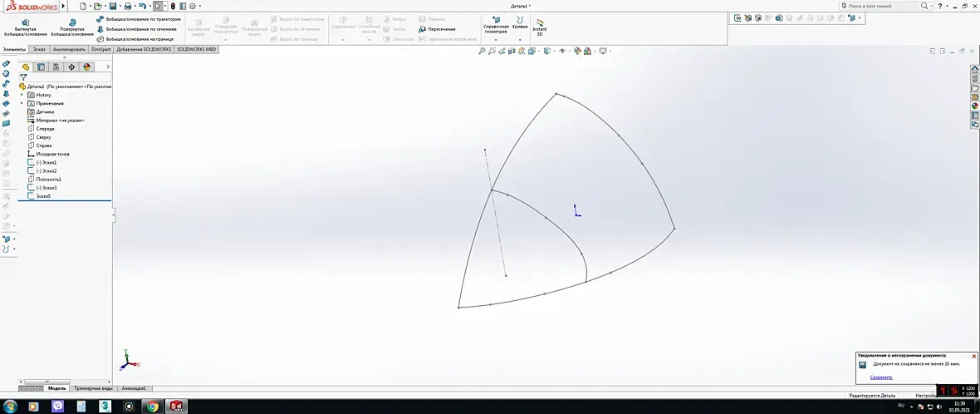Select the Сверху plane
Viewport: 980px width, 414px height.
[x=39, y=137]
